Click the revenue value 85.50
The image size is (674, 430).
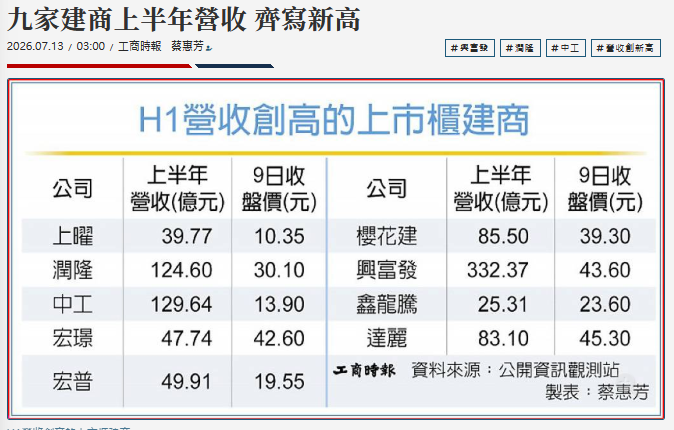click(503, 236)
